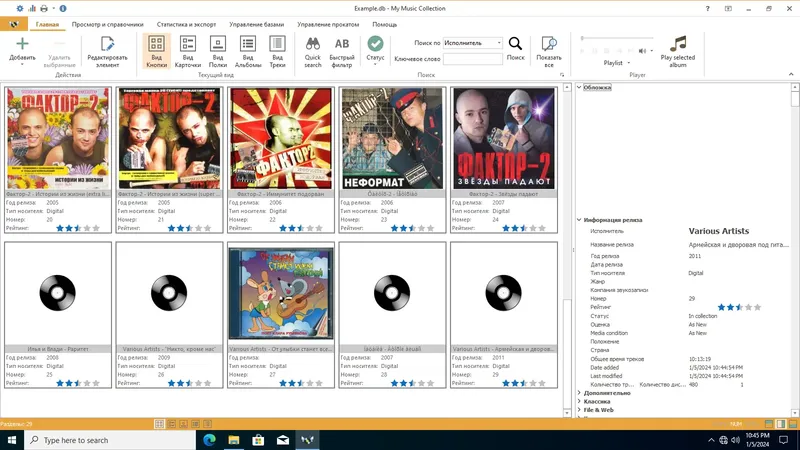Viewport: 800px width, 450px height.
Task: Toggle third view icon in status bar
Action: coord(184,424)
